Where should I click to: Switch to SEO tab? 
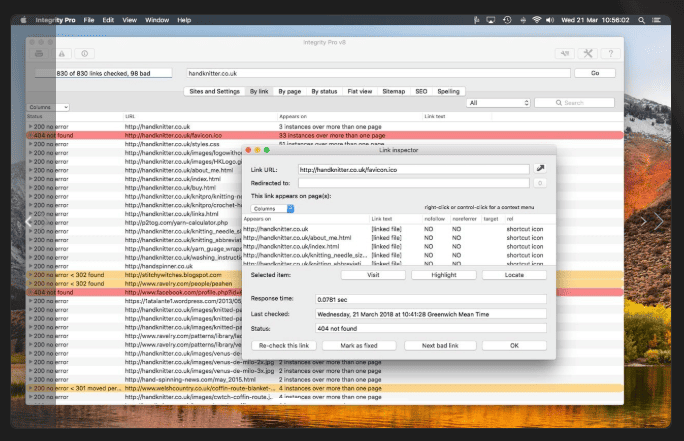pos(421,92)
